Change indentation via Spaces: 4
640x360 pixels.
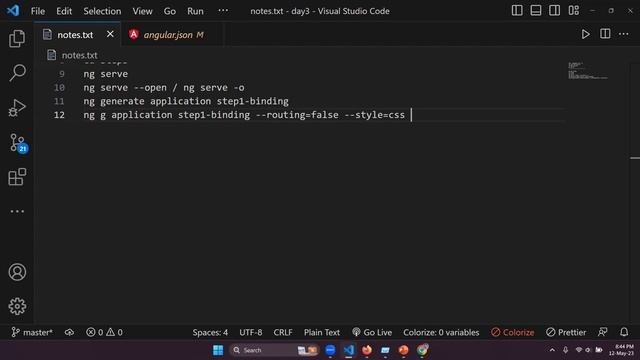210,332
